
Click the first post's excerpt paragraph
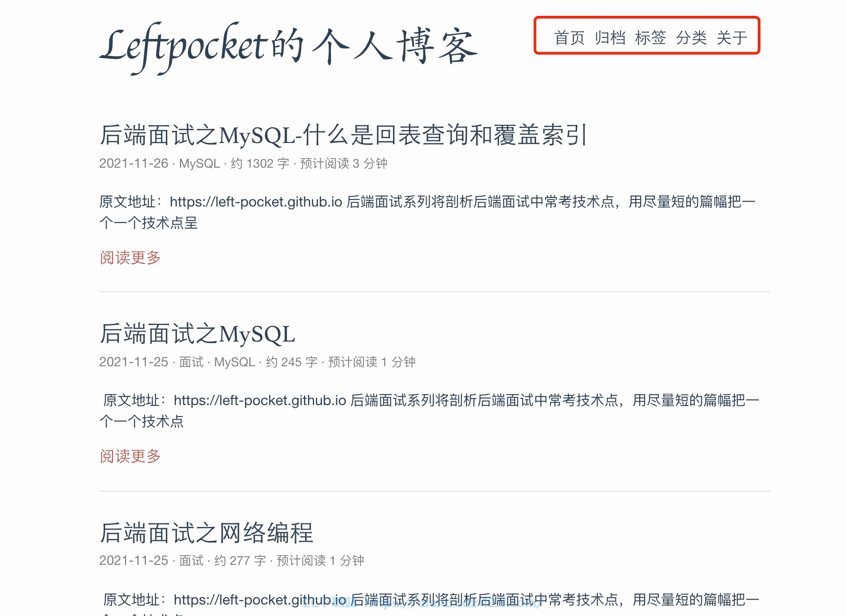[427, 212]
